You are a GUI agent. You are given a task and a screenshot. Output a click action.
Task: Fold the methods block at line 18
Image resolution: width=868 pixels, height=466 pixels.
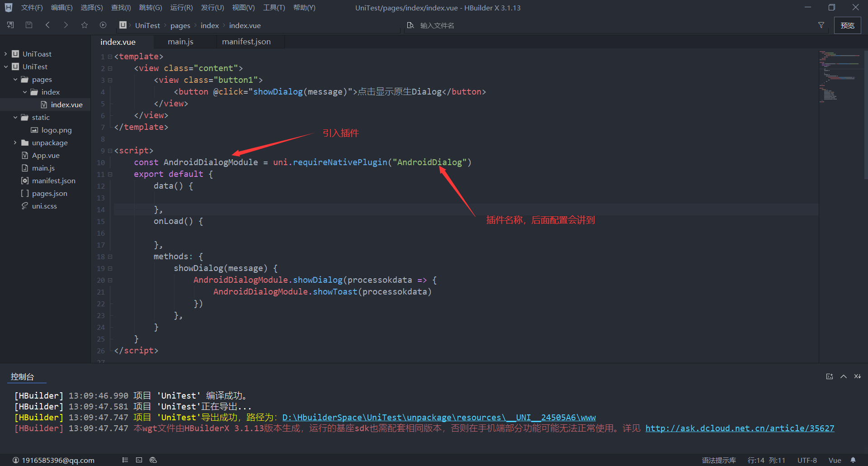(x=110, y=257)
